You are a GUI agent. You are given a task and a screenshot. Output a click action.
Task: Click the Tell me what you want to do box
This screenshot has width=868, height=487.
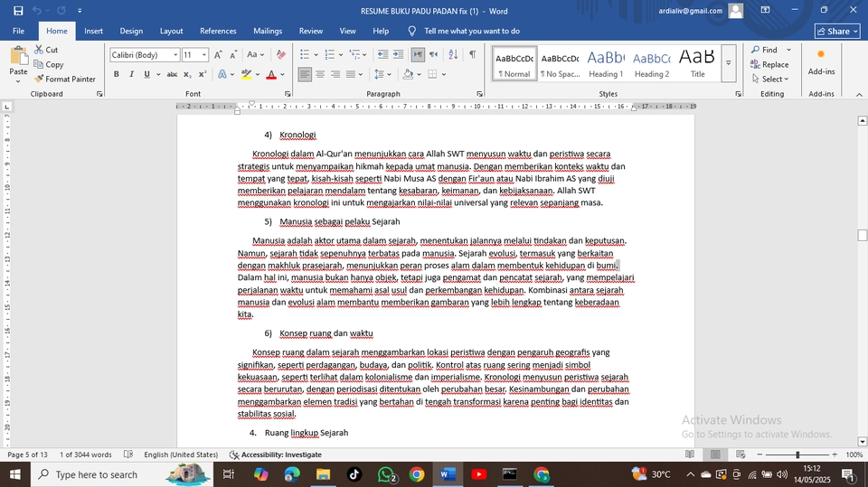click(x=472, y=31)
